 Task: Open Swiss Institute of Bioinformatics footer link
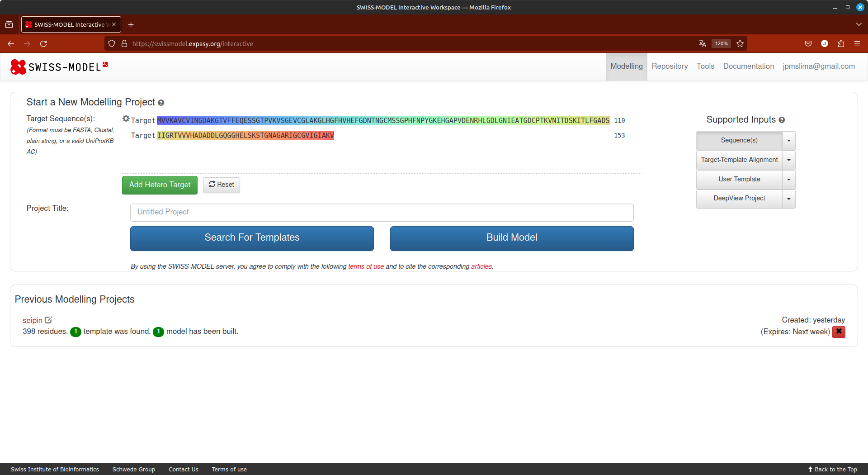coord(55,469)
